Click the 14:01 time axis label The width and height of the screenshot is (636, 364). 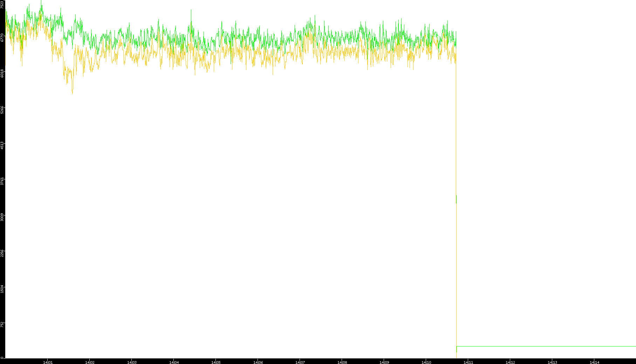point(48,362)
